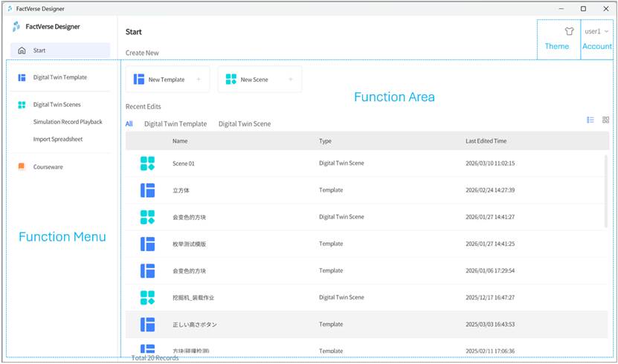Viewport: 618px width, 364px height.
Task: Create a New Scene
Action: coord(260,79)
